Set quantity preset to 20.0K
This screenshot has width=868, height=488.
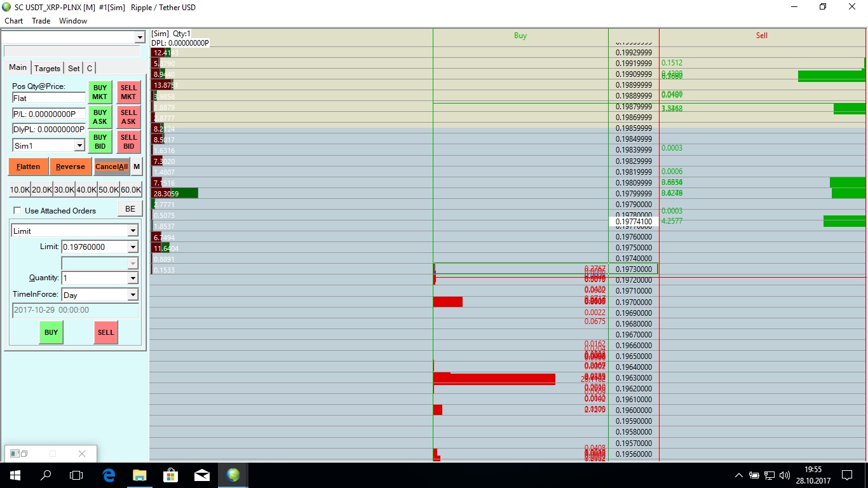(42, 189)
